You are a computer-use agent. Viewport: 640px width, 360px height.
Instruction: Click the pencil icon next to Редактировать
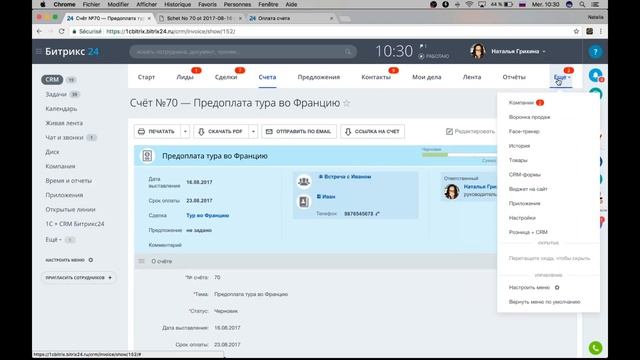click(x=449, y=131)
